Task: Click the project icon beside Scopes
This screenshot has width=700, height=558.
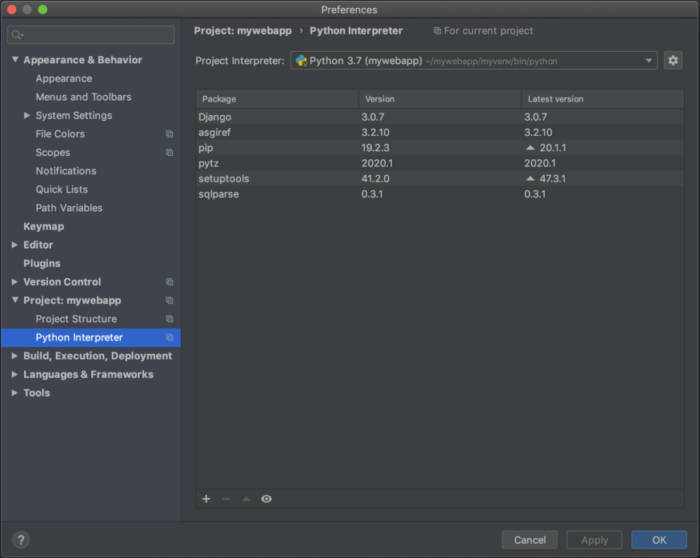Action: coord(169,153)
